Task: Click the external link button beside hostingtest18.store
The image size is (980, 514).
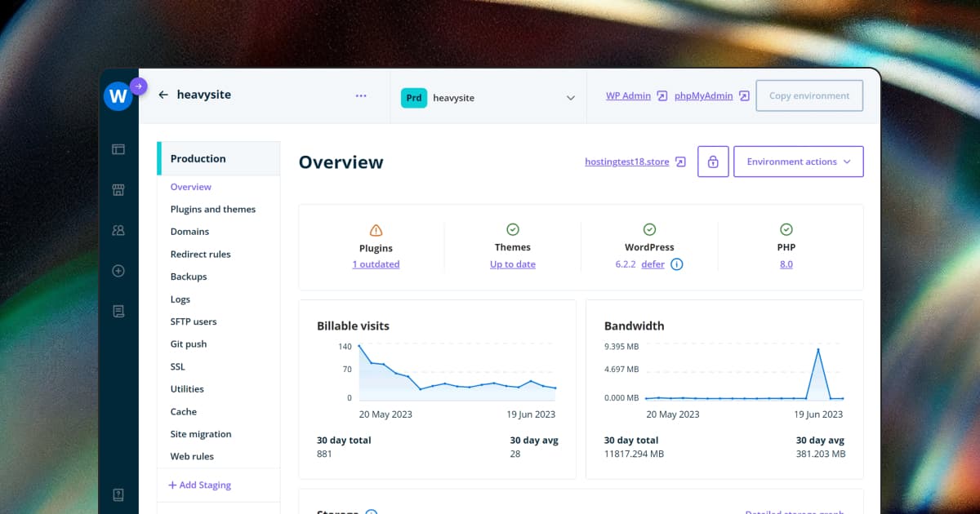Action: pyautogui.click(x=680, y=162)
